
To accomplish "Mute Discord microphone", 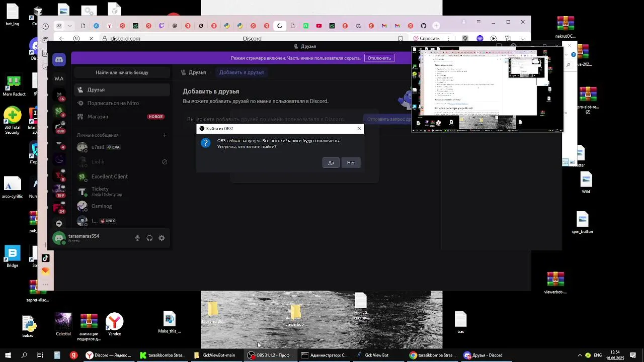I will pyautogui.click(x=137, y=238).
